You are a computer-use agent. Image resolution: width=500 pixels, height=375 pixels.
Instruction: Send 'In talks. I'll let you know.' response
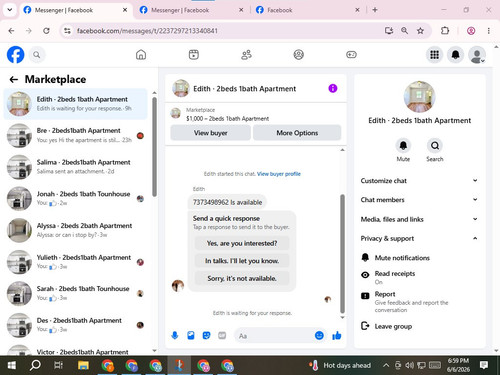242,261
